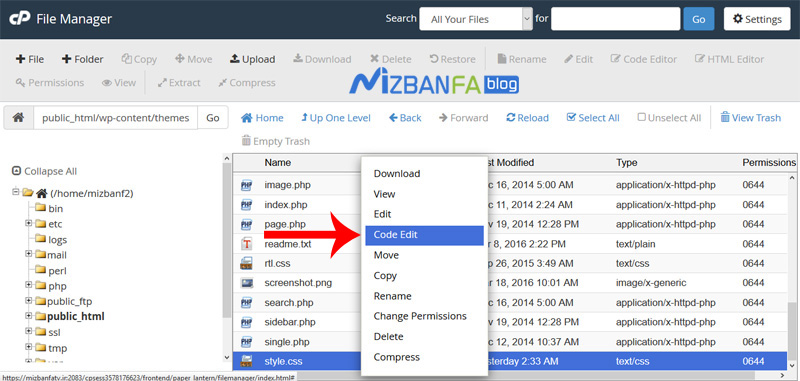Click the Rename toolbar button
Image resolution: width=800 pixels, height=381 pixels.
coord(522,59)
